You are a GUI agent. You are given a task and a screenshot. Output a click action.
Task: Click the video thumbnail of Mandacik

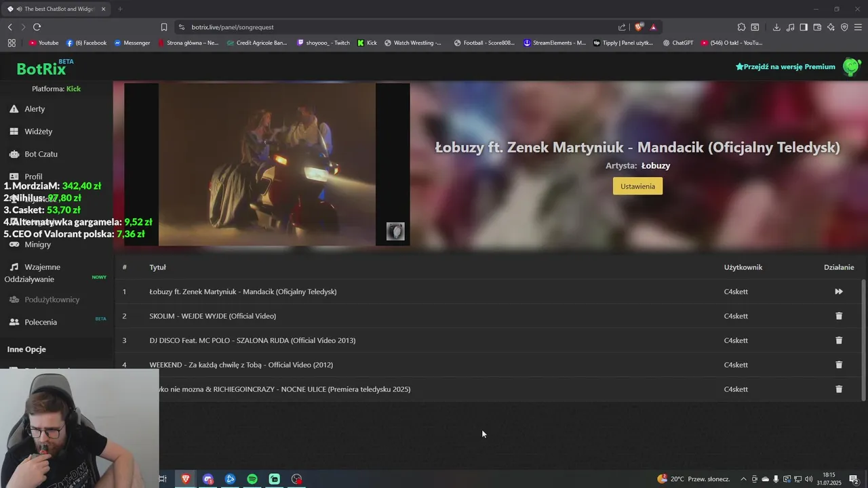pyautogui.click(x=267, y=164)
